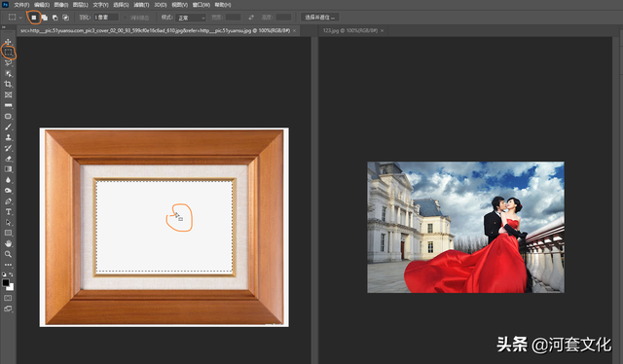Edit the feather value field
This screenshot has width=623, height=364.
coord(106,18)
